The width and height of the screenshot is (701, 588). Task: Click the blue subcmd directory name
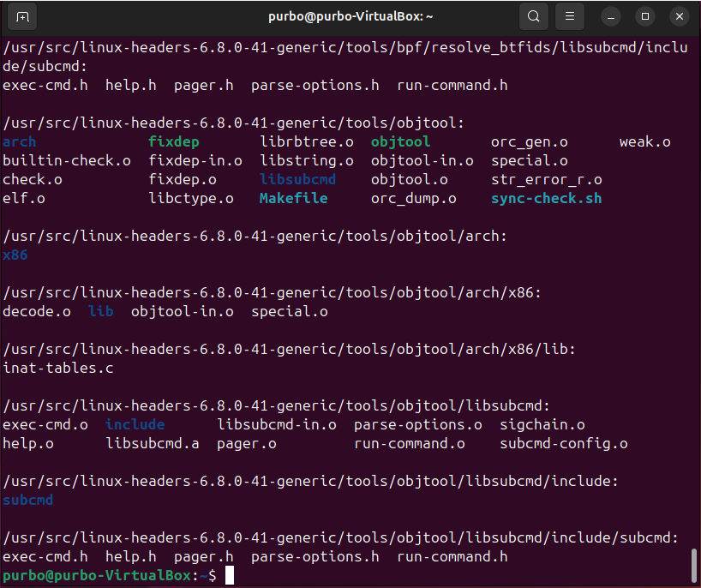(27, 500)
